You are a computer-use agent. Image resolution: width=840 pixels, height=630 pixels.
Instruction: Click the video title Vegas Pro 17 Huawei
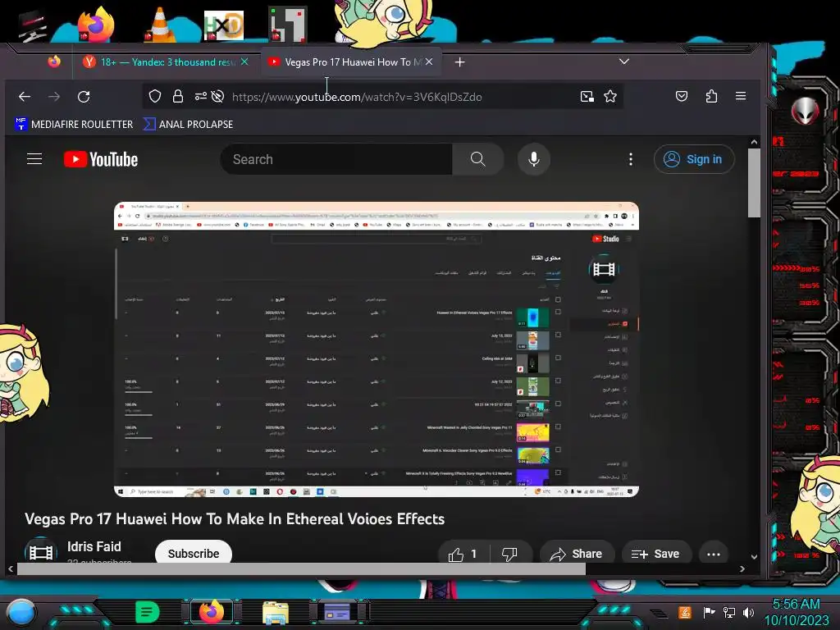tap(235, 519)
